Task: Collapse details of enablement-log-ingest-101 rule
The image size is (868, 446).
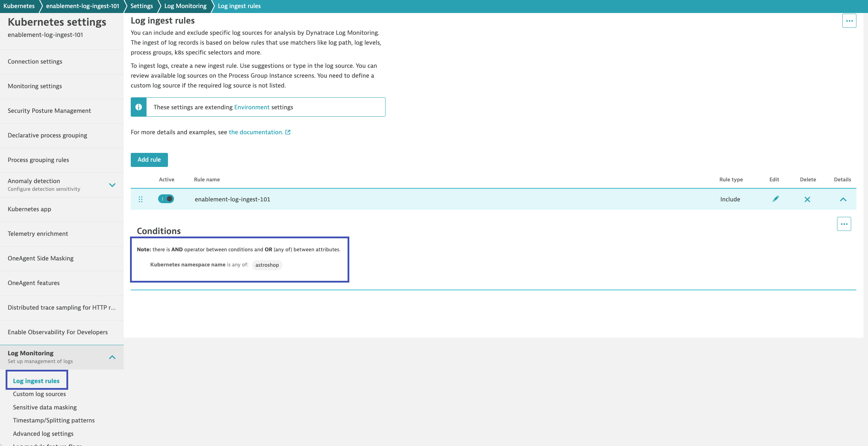Action: [843, 199]
